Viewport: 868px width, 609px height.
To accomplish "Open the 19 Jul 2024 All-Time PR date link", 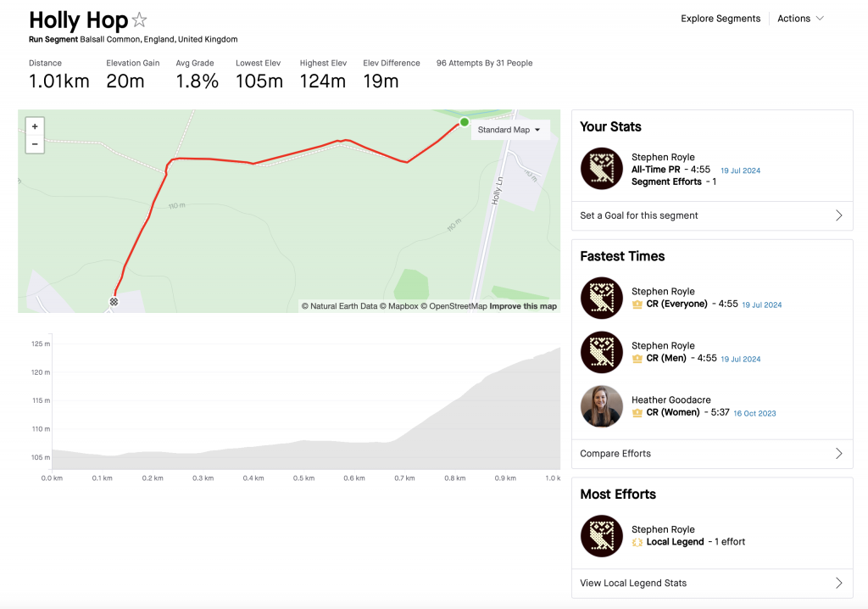I will pos(740,170).
